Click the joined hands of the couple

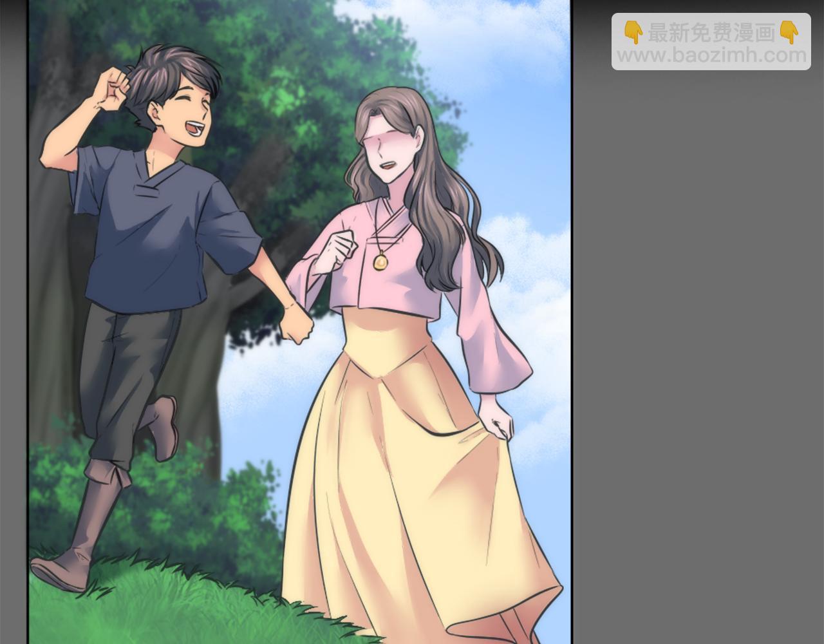[296, 323]
